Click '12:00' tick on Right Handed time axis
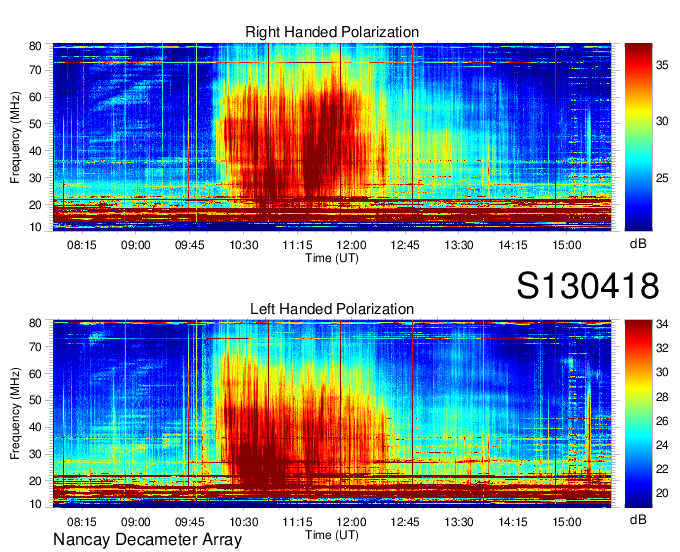680x552 pixels. click(x=351, y=245)
